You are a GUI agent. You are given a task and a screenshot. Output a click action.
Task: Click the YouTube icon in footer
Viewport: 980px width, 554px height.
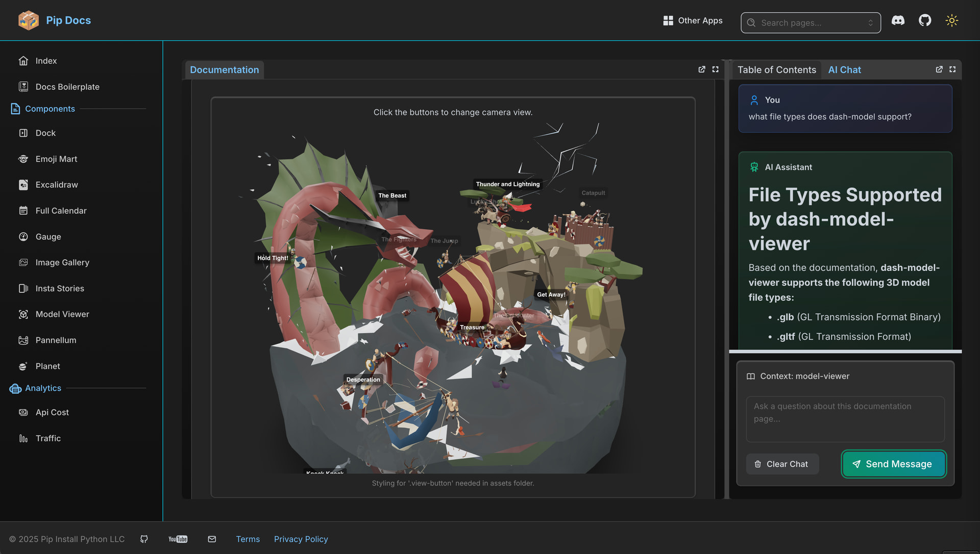click(x=178, y=539)
